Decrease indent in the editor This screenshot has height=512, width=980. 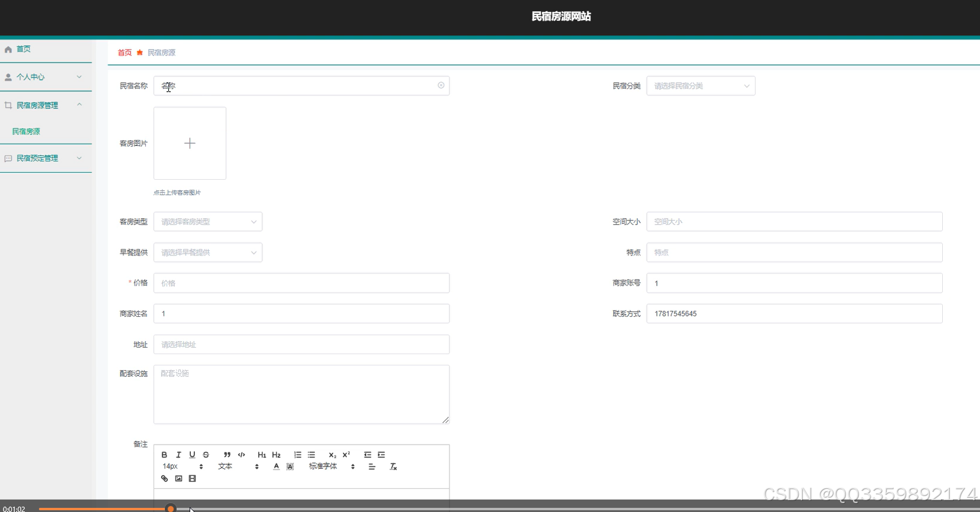[x=367, y=455]
